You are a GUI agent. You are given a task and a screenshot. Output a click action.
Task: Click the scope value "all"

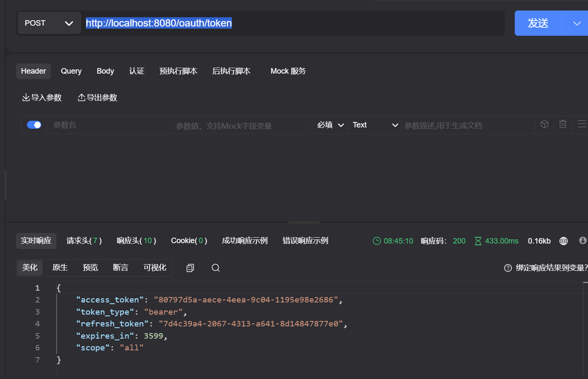click(131, 348)
